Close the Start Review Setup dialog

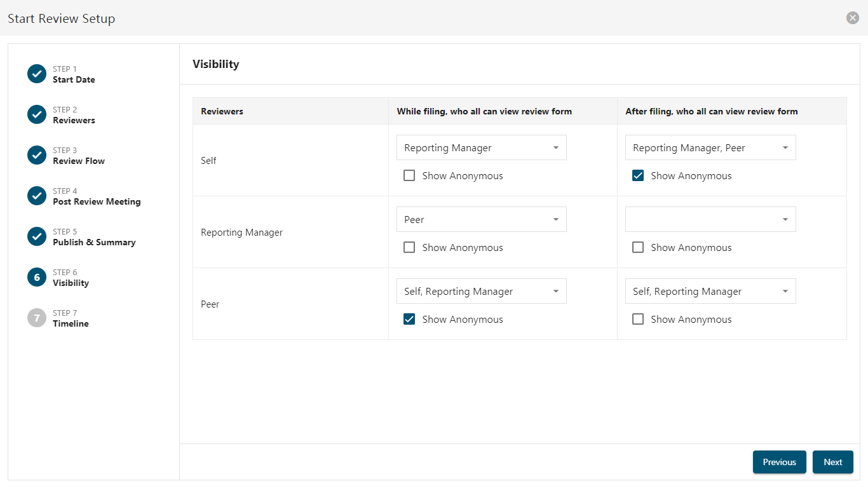point(853,18)
